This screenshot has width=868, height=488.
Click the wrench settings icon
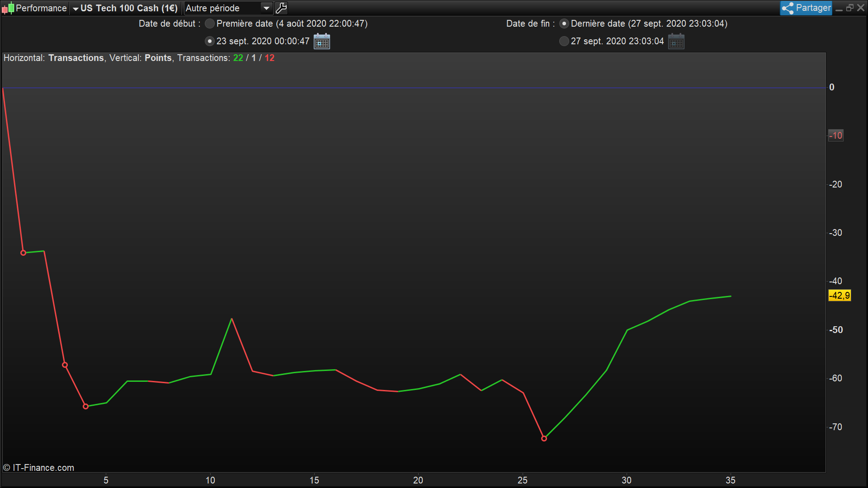(281, 8)
